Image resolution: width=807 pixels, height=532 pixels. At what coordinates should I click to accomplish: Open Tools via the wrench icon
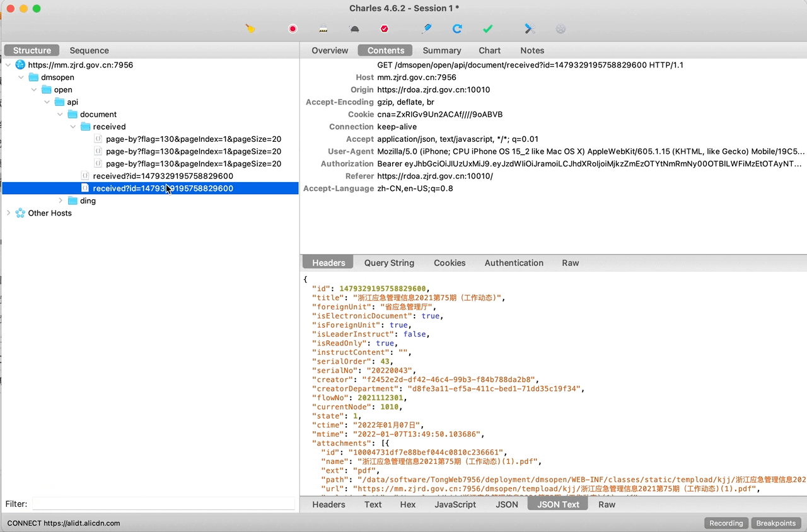(530, 28)
